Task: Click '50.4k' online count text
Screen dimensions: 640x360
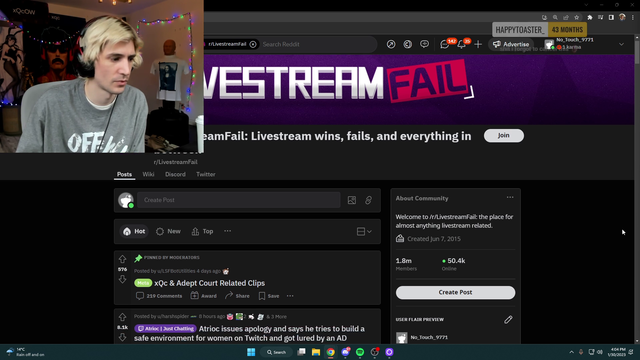Action: point(456,260)
